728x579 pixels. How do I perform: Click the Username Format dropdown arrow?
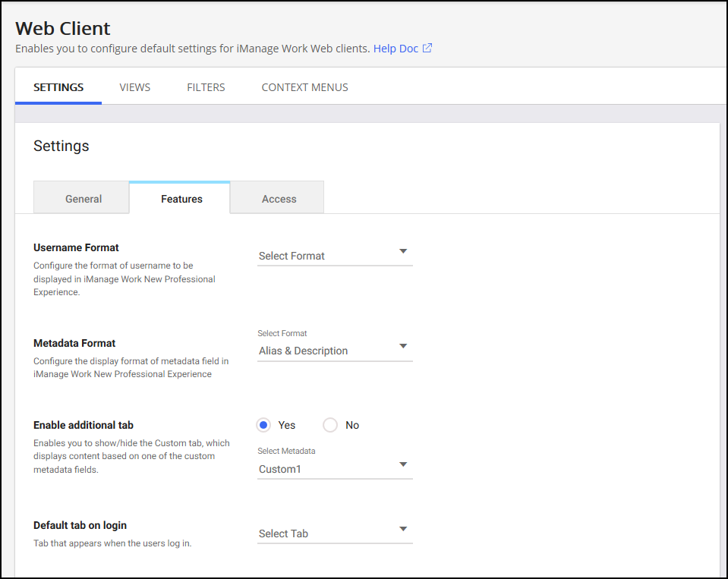click(x=403, y=251)
